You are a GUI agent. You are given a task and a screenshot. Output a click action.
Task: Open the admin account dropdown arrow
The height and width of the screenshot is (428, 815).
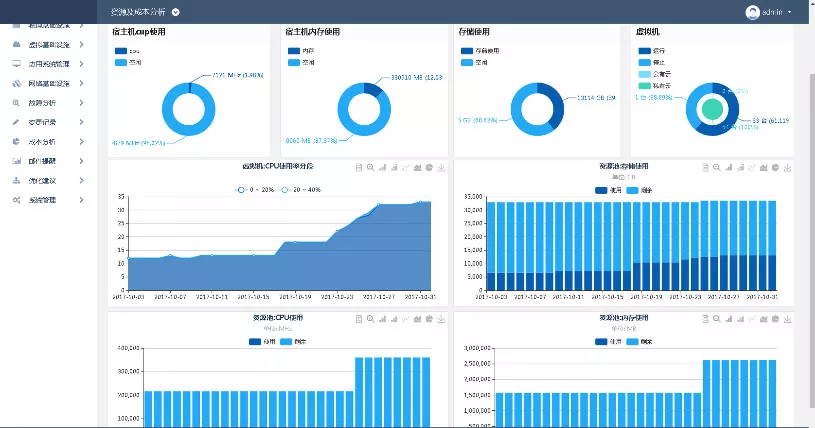(790, 12)
